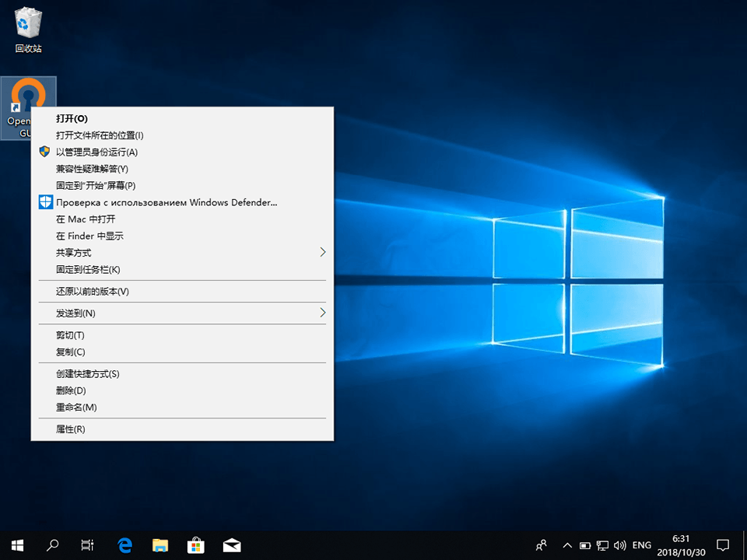Open the taskbar search magnifier

tap(52, 544)
